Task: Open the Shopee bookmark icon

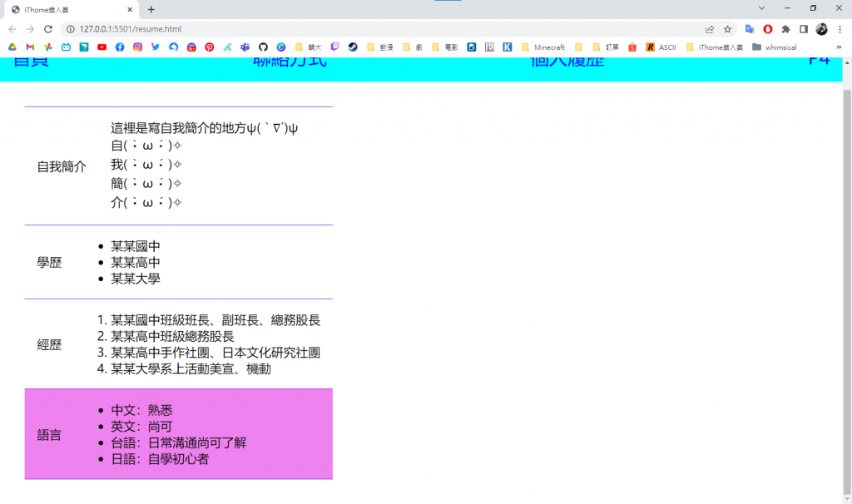Action: click(x=632, y=47)
